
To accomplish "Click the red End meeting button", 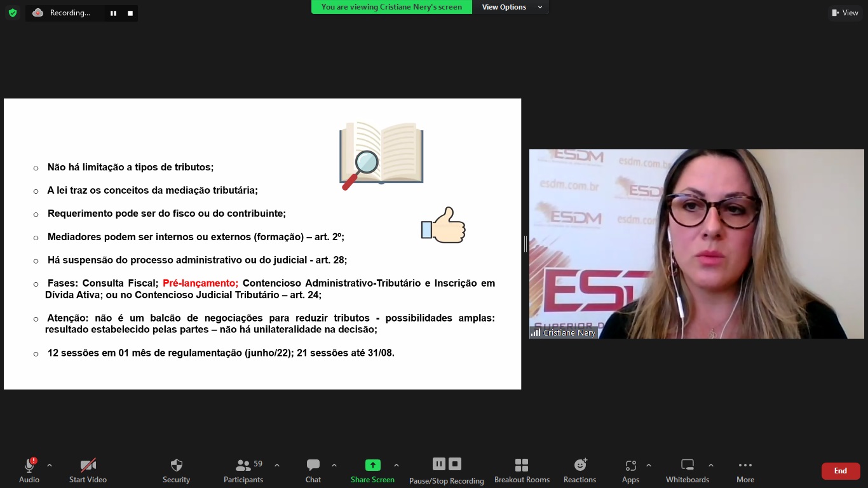I will (x=841, y=471).
